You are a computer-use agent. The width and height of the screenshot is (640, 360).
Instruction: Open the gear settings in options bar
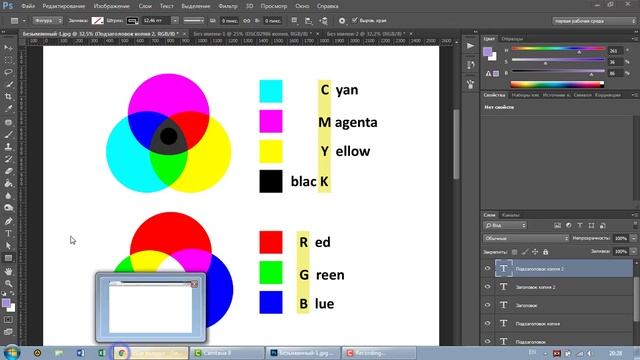[342, 20]
